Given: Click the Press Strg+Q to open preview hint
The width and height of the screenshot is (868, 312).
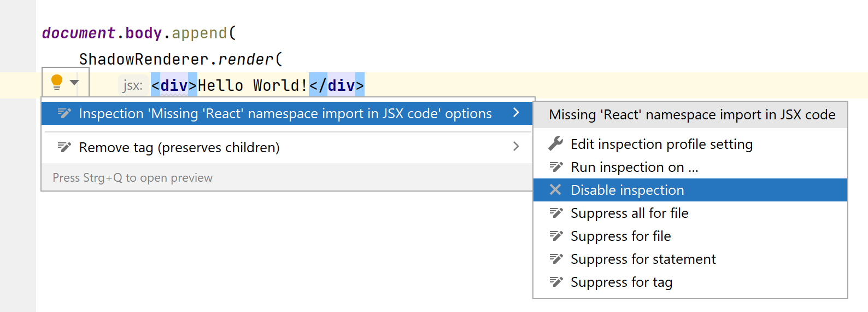Looking at the screenshot, I should click(133, 178).
